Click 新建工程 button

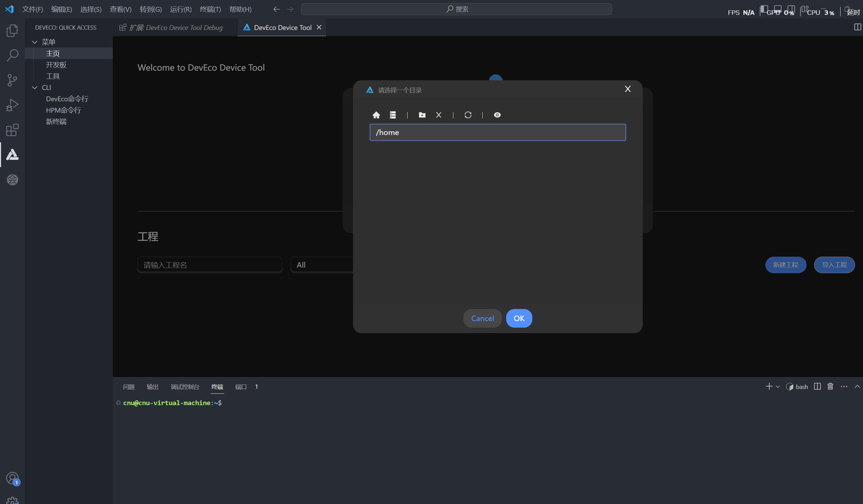[x=785, y=265]
